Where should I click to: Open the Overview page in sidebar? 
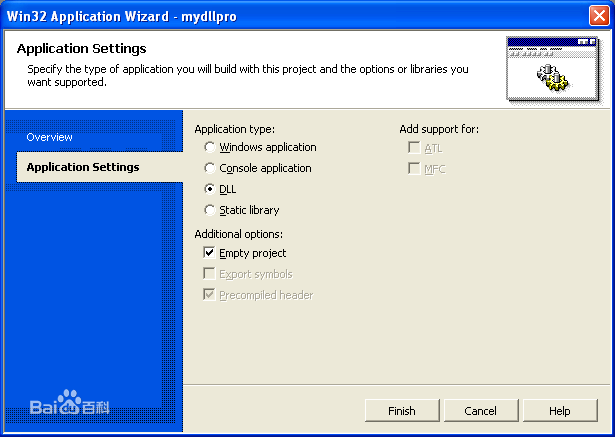pos(49,137)
